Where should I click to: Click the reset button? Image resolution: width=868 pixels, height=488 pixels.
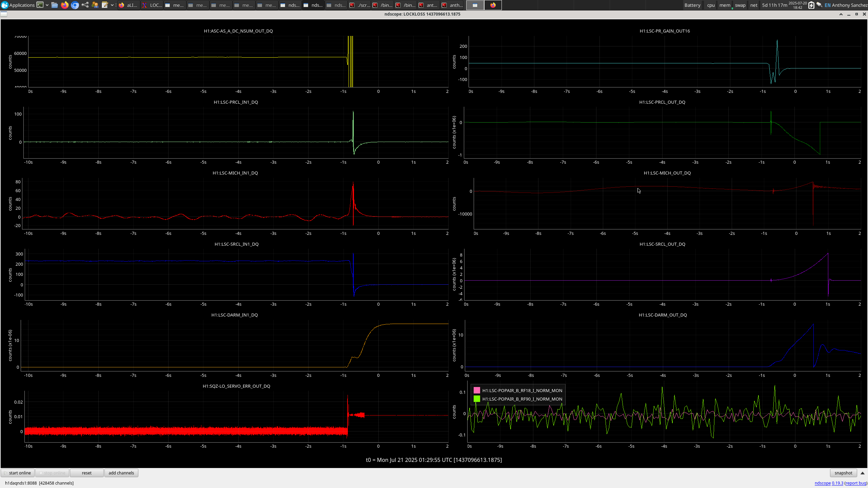86,473
